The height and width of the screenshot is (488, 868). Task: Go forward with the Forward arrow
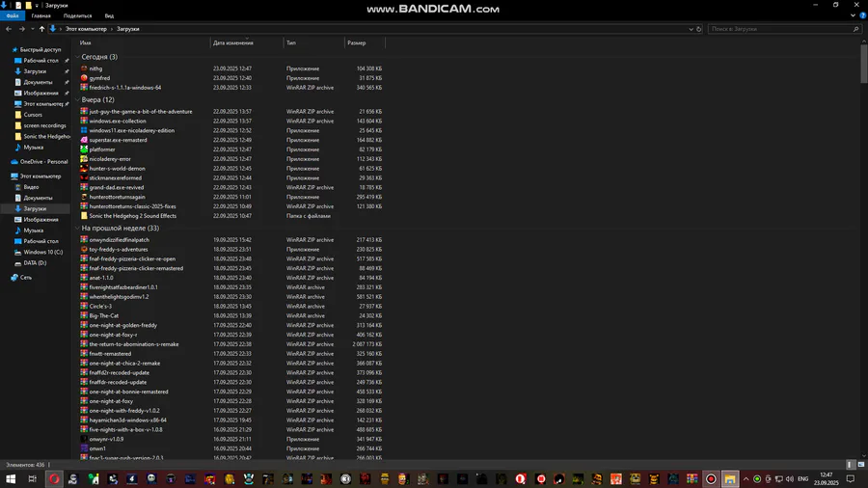click(21, 29)
